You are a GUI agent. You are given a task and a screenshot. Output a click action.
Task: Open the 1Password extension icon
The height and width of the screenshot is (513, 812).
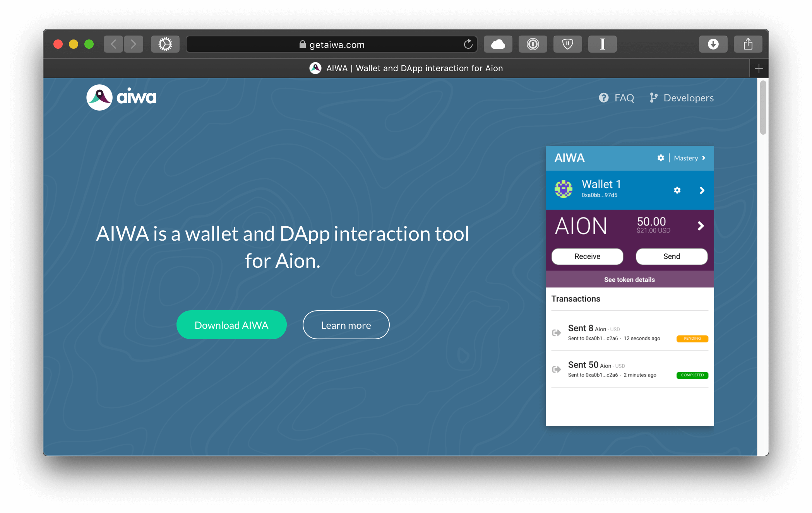[533, 44]
